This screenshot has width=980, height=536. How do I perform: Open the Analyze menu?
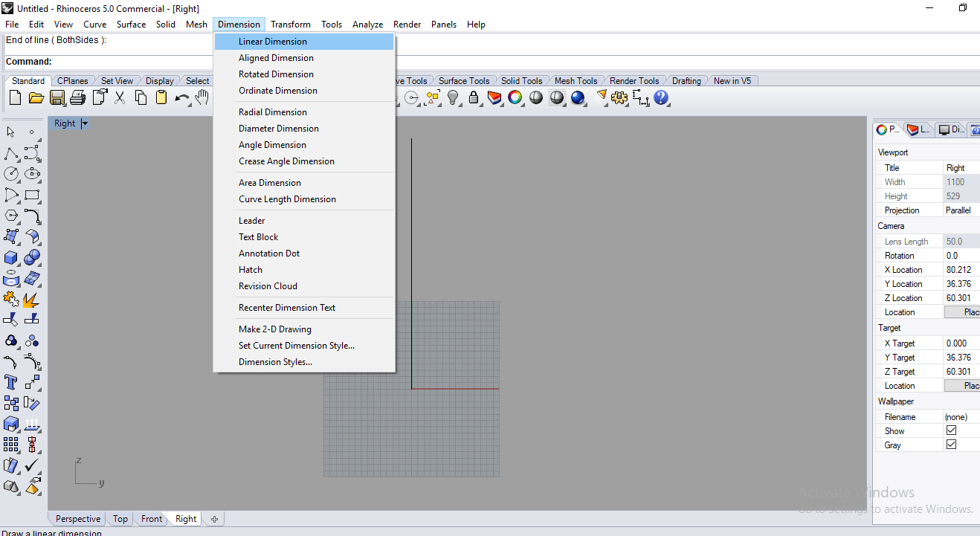pos(367,25)
